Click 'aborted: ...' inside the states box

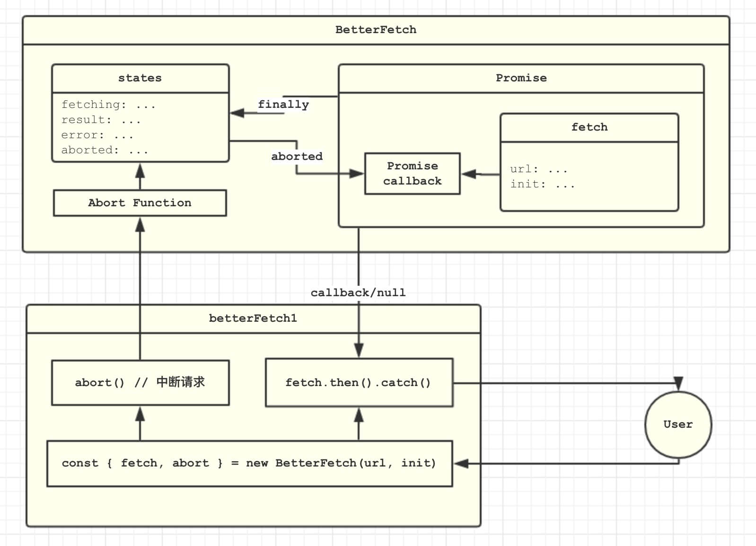tap(105, 150)
